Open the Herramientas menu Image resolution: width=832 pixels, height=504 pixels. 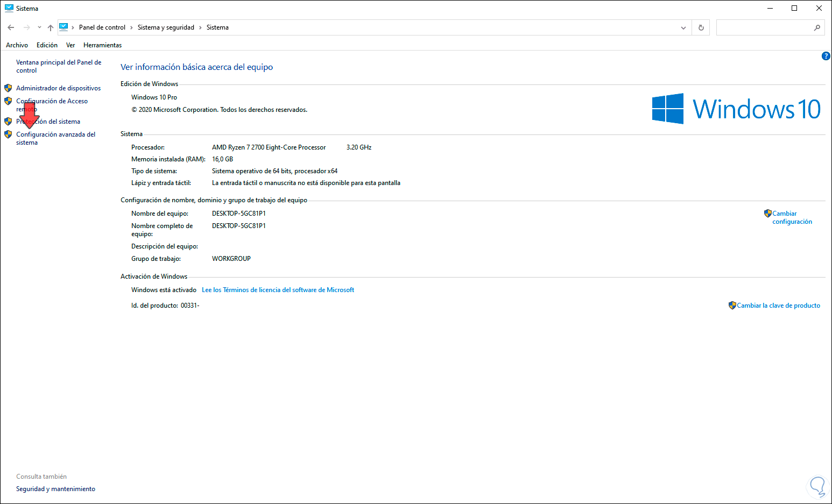103,45
